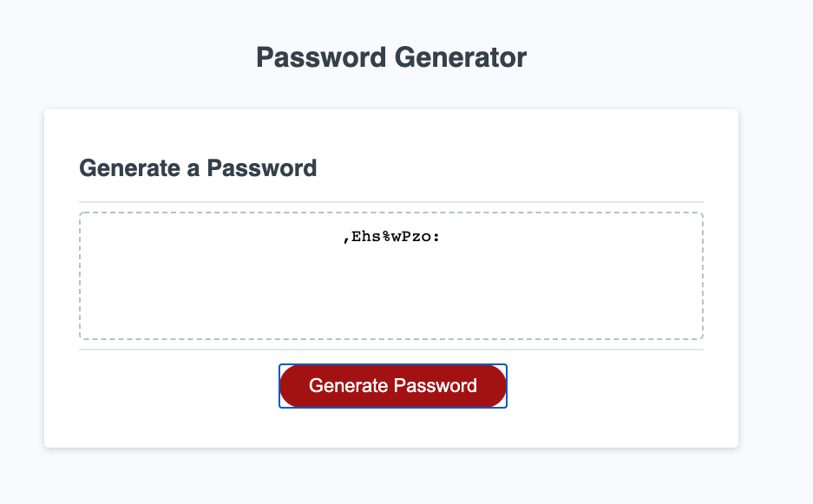Click the label Generate Password on the button

tap(392, 385)
